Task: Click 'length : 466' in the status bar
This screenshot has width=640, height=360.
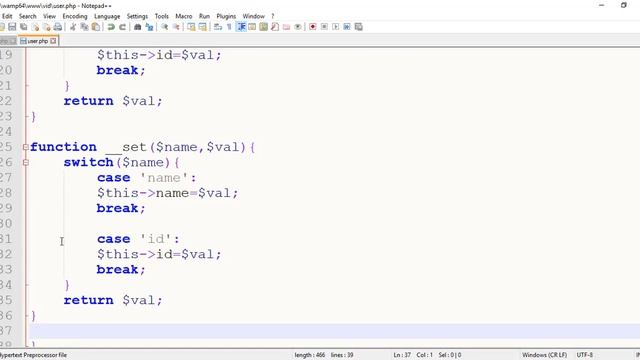Action: pyautogui.click(x=310, y=355)
